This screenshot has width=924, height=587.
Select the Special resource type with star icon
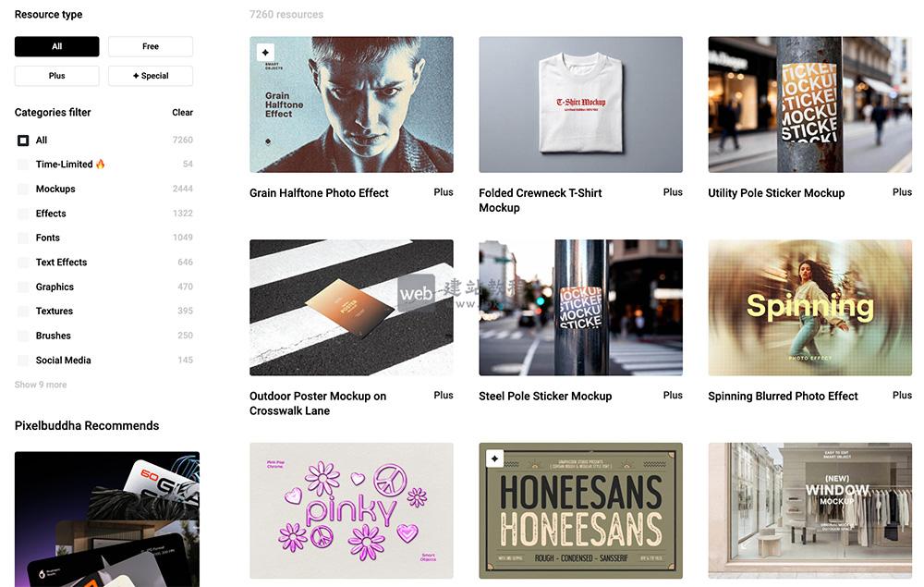coord(151,76)
